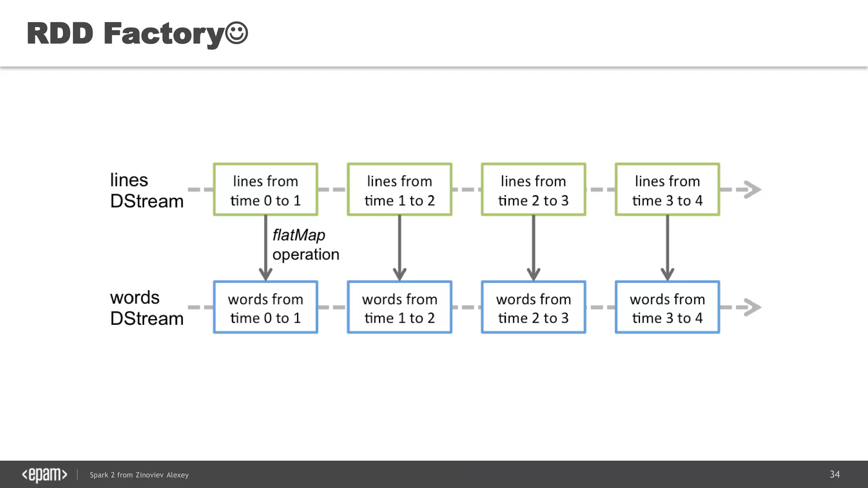The height and width of the screenshot is (488, 868).
Task: Click the 'RDD Factory' slide title
Action: [x=125, y=34]
